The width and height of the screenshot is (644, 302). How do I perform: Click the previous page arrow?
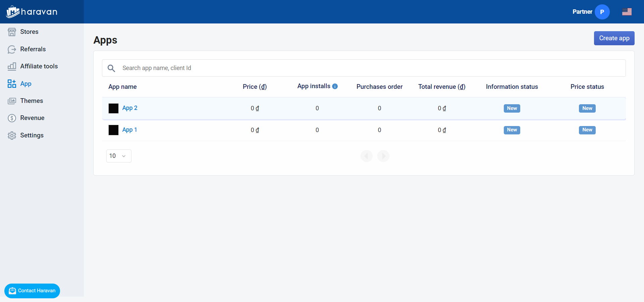coord(367,156)
